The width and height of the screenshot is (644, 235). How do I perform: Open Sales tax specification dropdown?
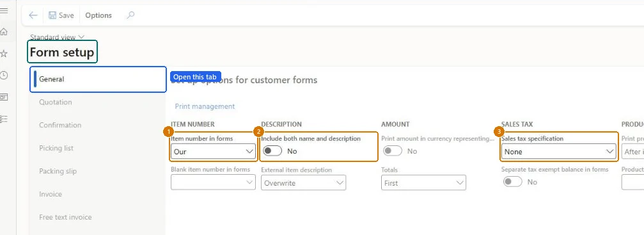pyautogui.click(x=558, y=152)
